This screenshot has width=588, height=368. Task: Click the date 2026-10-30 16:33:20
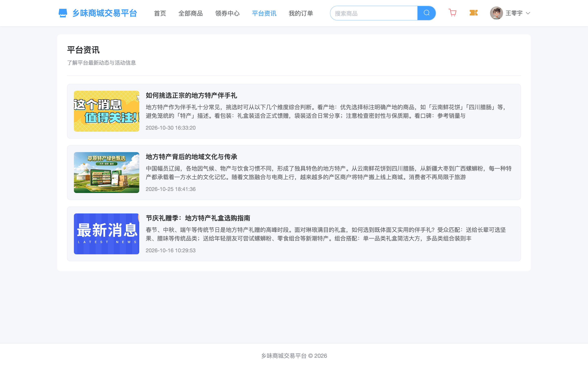[170, 128]
